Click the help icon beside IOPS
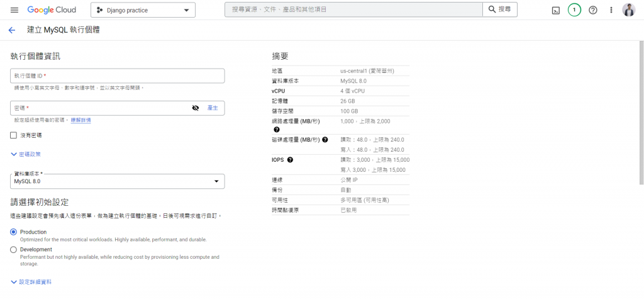 tap(290, 160)
